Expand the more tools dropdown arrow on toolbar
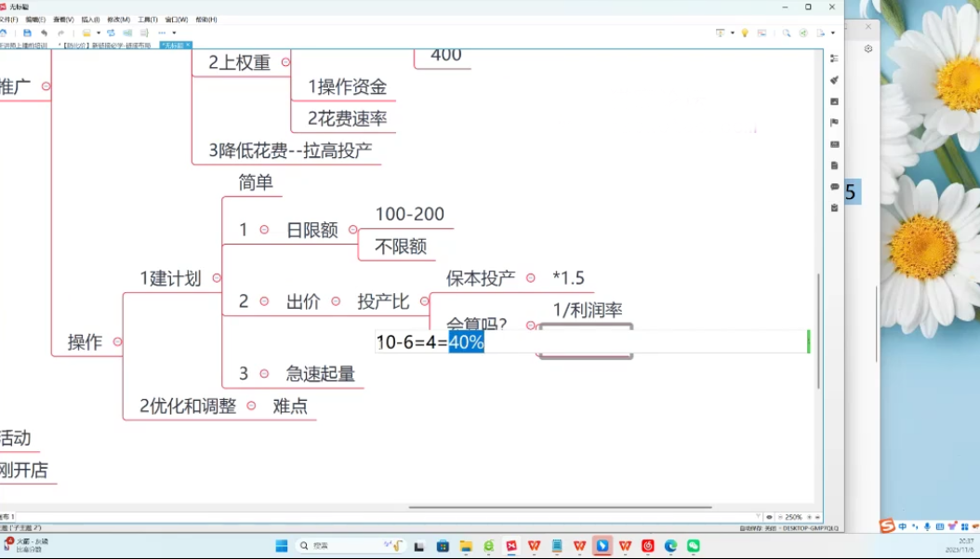 (174, 33)
